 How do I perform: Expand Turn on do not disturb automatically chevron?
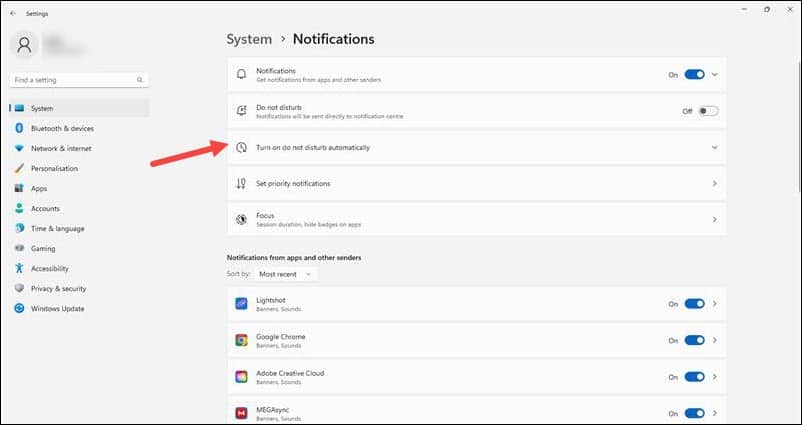(715, 147)
